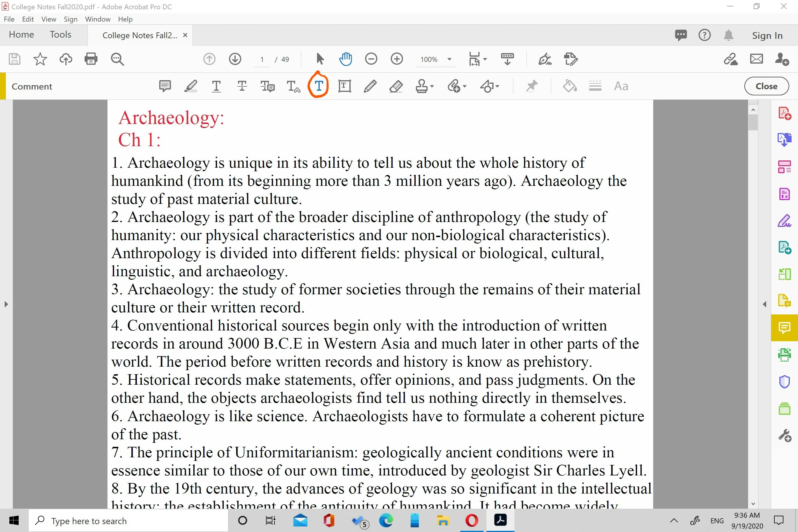The height and width of the screenshot is (532, 798).
Task: Click the Sticky Note comment icon
Action: (x=165, y=86)
